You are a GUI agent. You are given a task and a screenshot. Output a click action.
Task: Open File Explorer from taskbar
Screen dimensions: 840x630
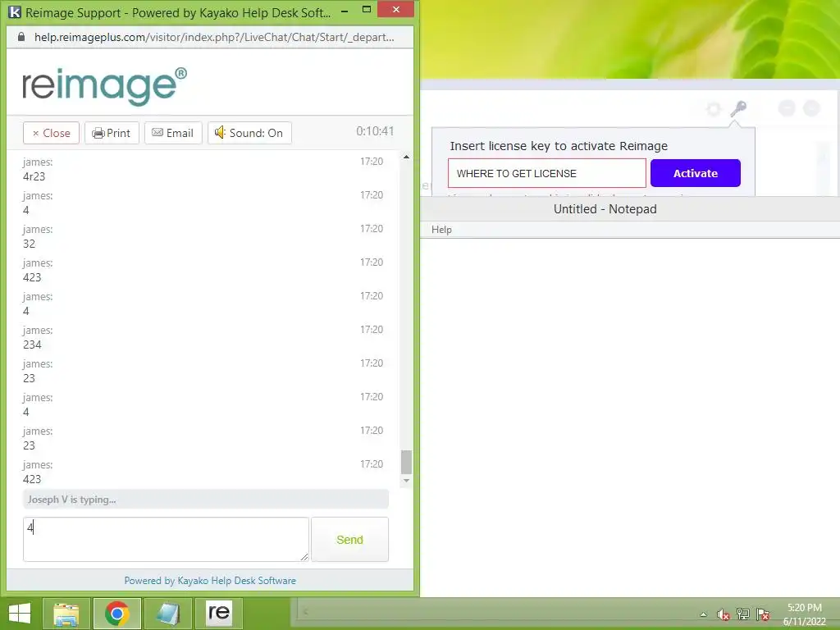click(x=66, y=614)
